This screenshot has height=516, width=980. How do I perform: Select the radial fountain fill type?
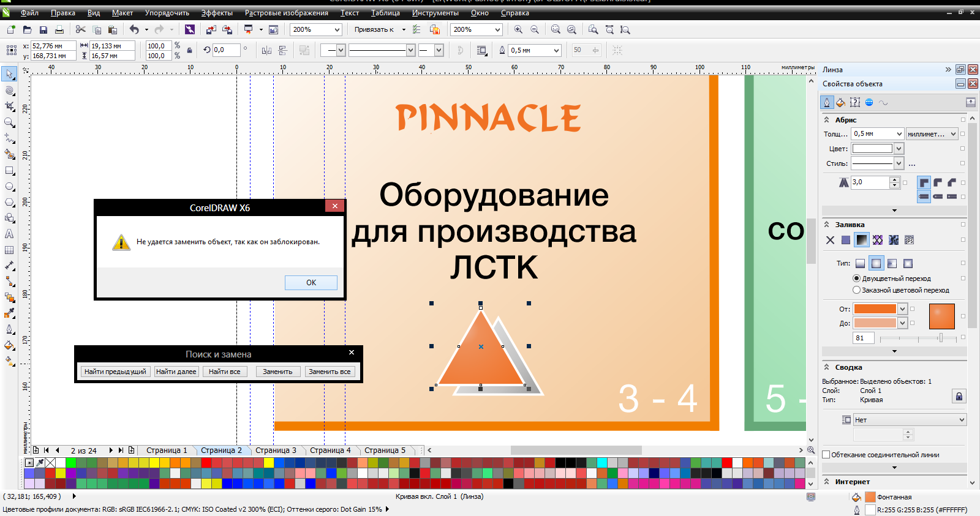876,263
